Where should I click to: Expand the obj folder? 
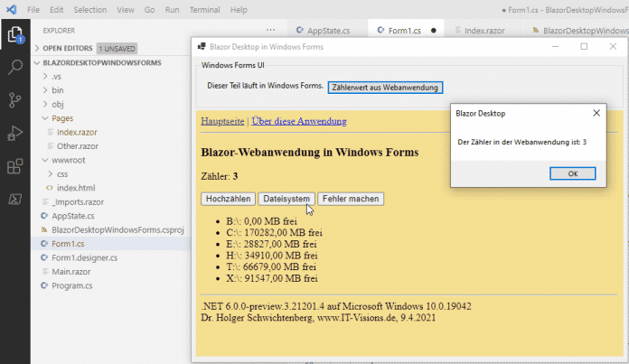point(45,104)
